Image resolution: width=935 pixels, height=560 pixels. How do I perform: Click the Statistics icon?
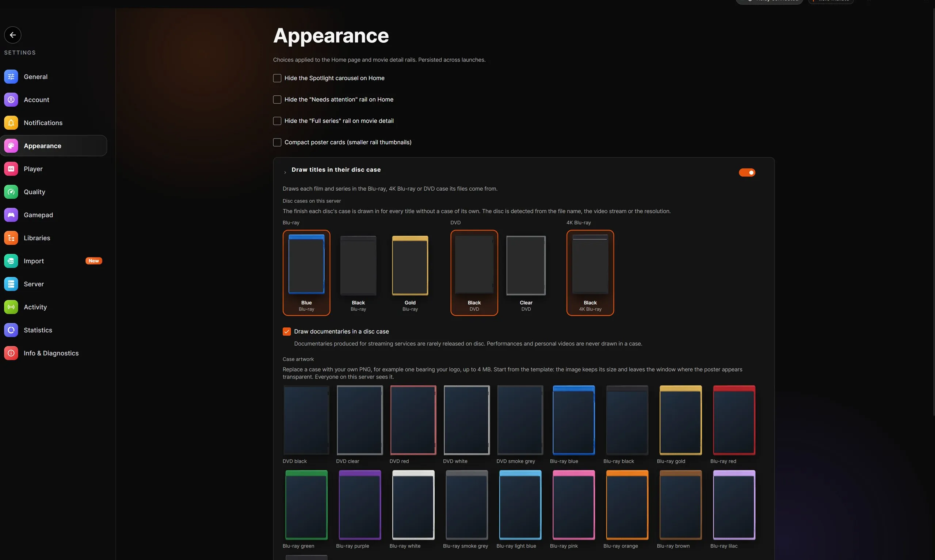tap(11, 330)
